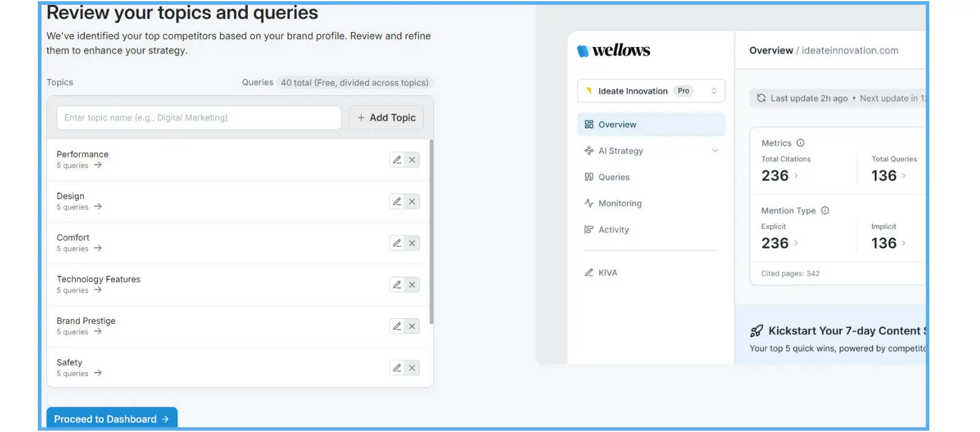Click the KIVA pencil icon
This screenshot has height=432, width=980.
pyautogui.click(x=589, y=273)
